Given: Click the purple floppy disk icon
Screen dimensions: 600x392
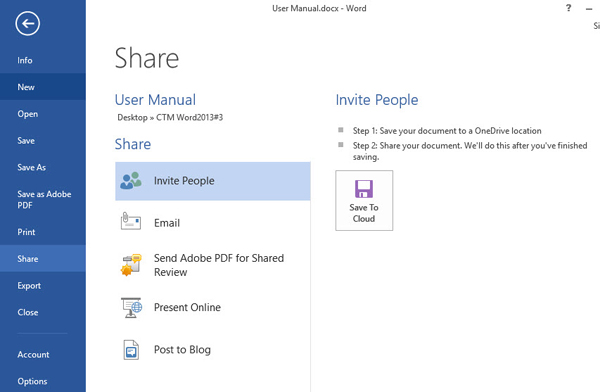Looking at the screenshot, I should [364, 189].
